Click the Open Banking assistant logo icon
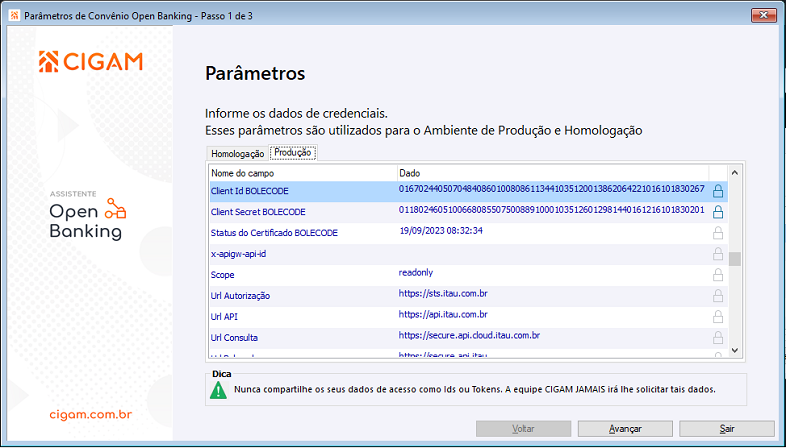This screenshot has width=786, height=448. point(115,209)
